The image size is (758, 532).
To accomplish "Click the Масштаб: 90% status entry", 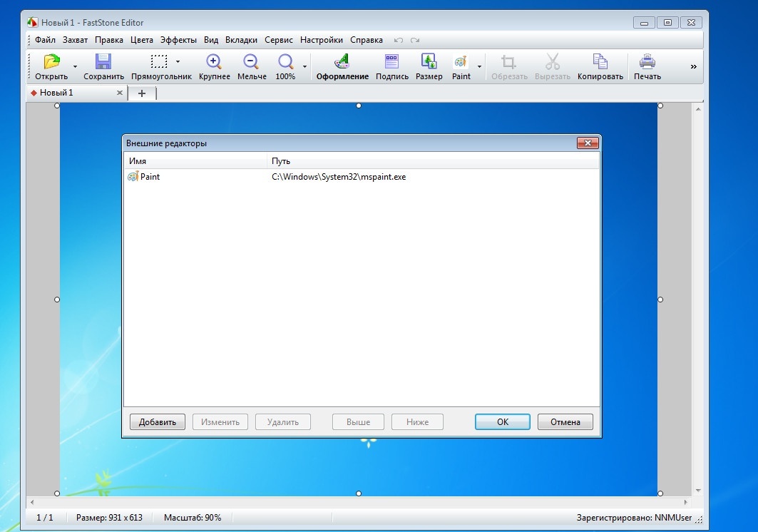I will point(193,518).
